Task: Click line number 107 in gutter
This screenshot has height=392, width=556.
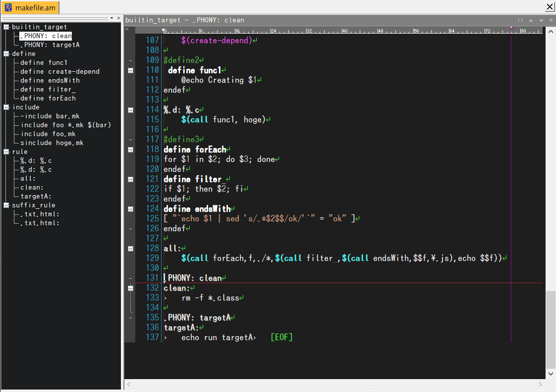Action: 153,41
